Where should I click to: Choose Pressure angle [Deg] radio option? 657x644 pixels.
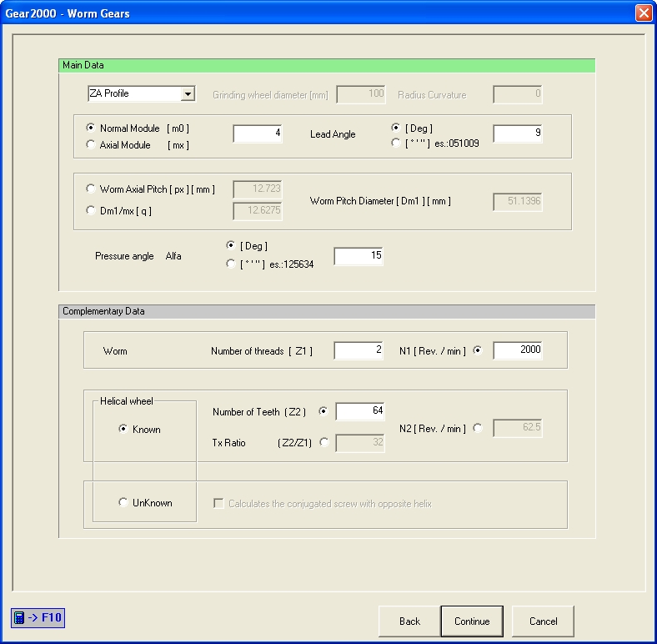(x=230, y=245)
